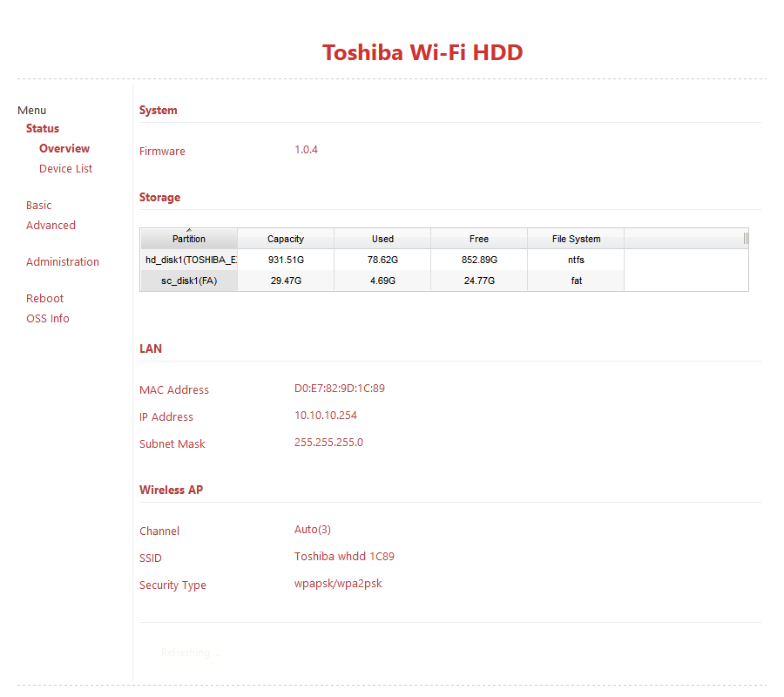Select the Overview menu item
The height and width of the screenshot is (697, 784).
pos(64,148)
